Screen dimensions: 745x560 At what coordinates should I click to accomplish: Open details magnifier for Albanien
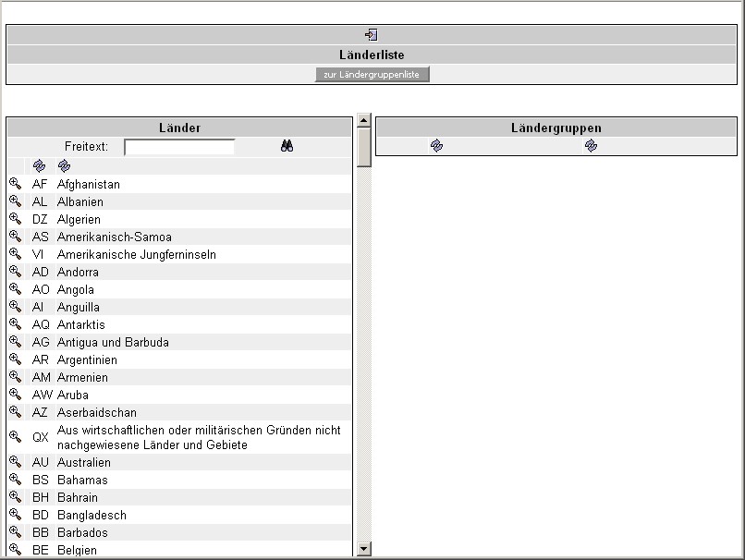(15, 201)
